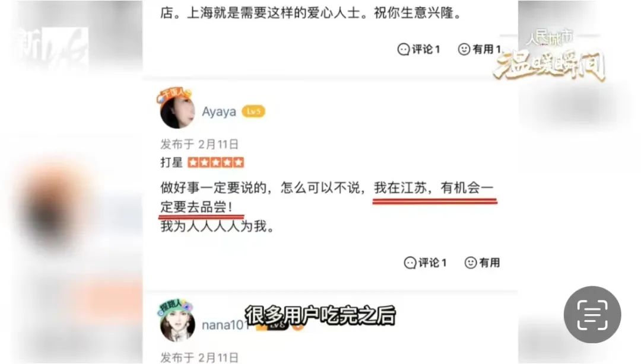The height and width of the screenshot is (364, 641).
Task: Click the Ayaya username link
Action: click(219, 111)
